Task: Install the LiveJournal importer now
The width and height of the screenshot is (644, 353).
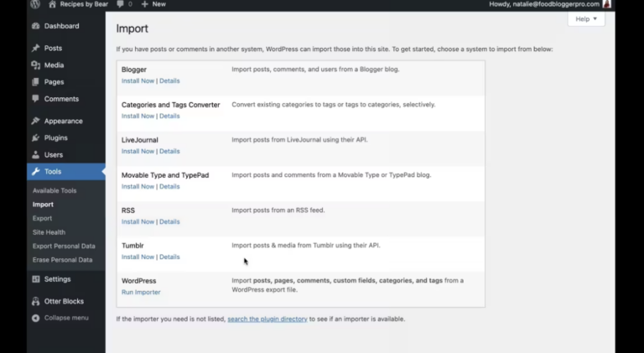Action: tap(138, 152)
